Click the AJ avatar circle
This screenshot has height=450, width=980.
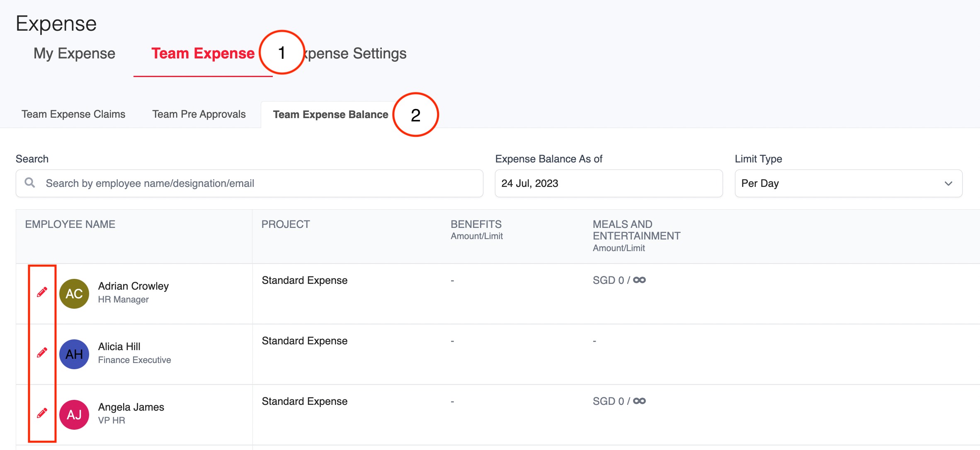pyautogui.click(x=74, y=415)
